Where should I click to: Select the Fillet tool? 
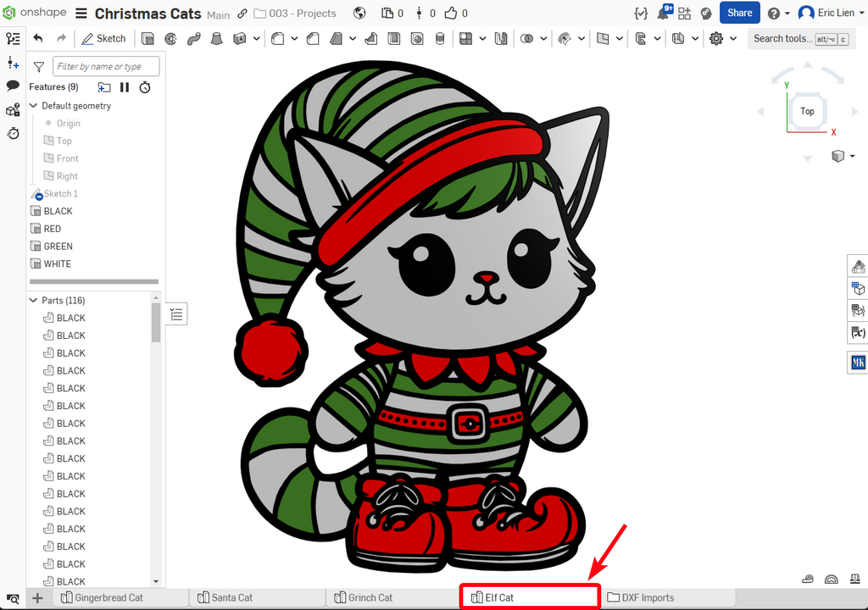278,39
